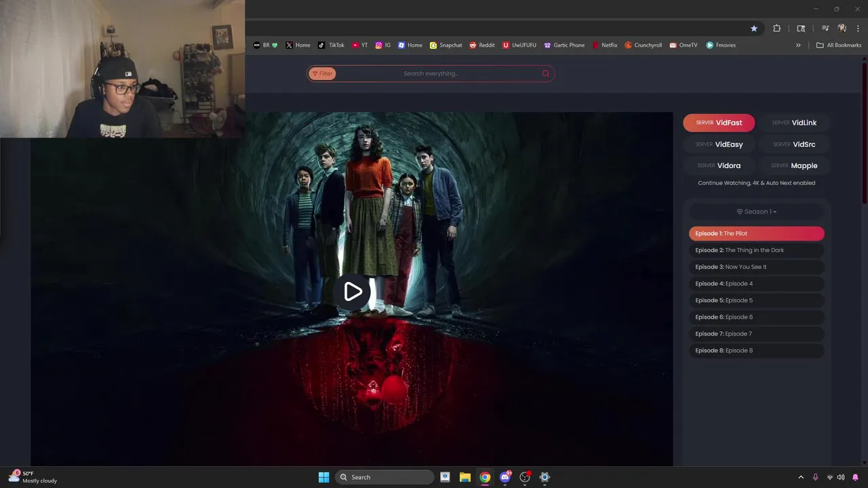
Task: Open the Season 1 dropdown
Action: click(757, 211)
